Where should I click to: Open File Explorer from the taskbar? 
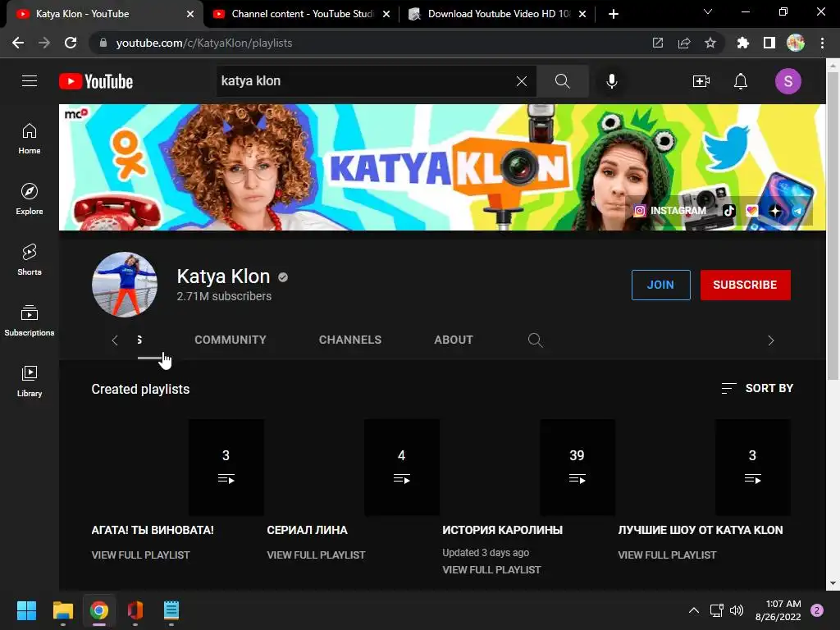coord(63,610)
